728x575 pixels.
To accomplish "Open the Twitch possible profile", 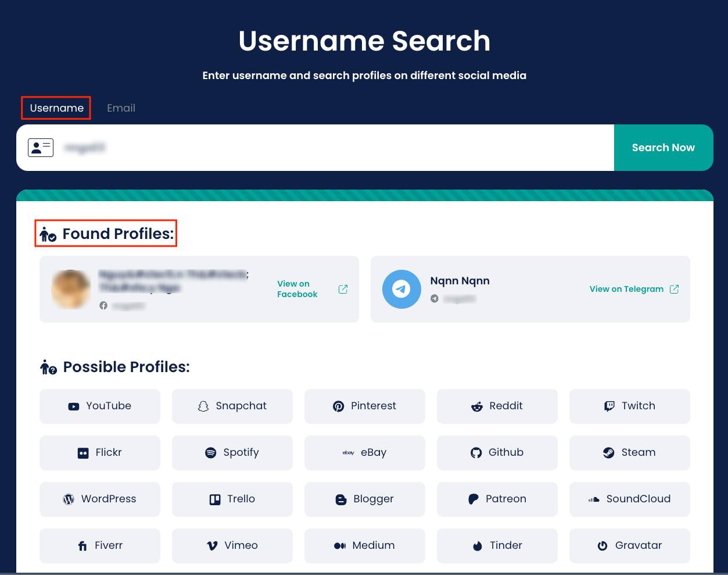I will pos(630,406).
